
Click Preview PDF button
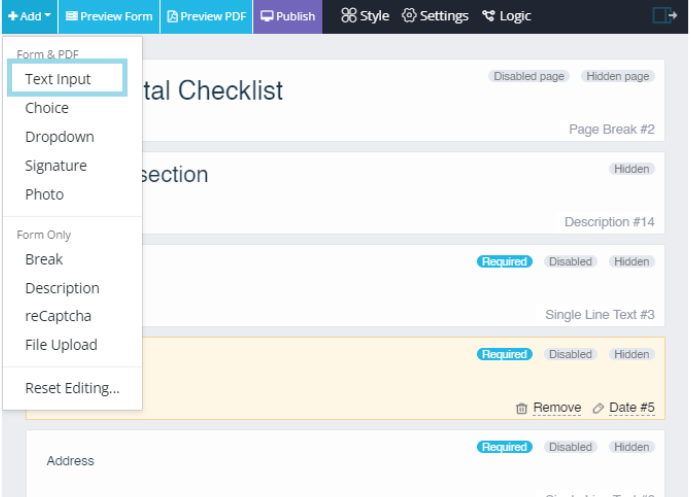point(206,16)
